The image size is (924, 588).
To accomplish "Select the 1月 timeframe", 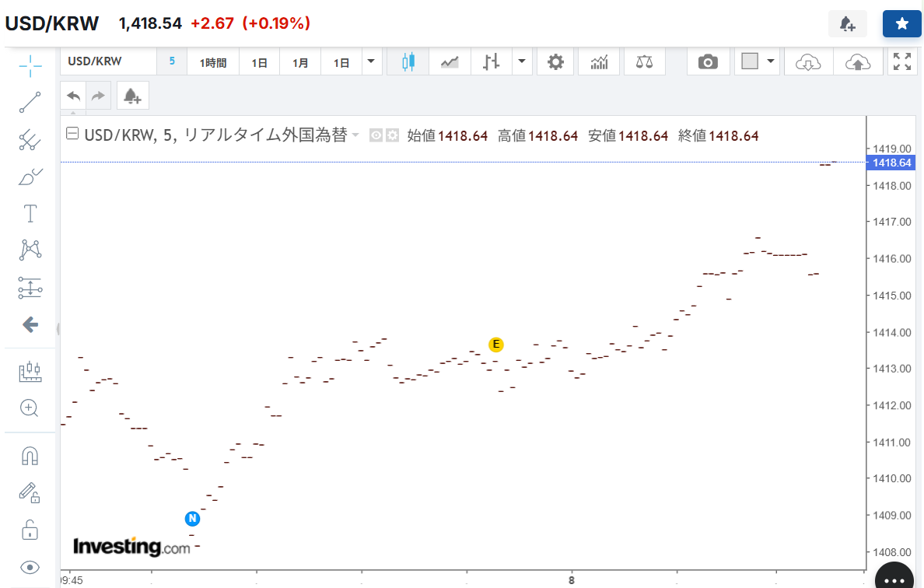I will [x=300, y=63].
